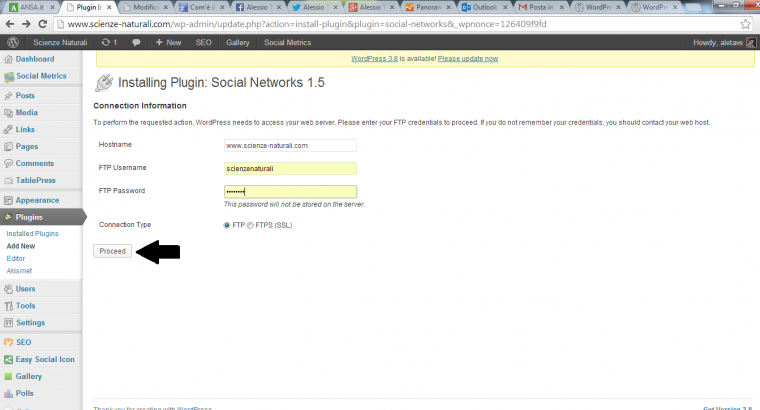Open Social Metrics admin bar menu
The image size is (760, 410).
point(287,43)
